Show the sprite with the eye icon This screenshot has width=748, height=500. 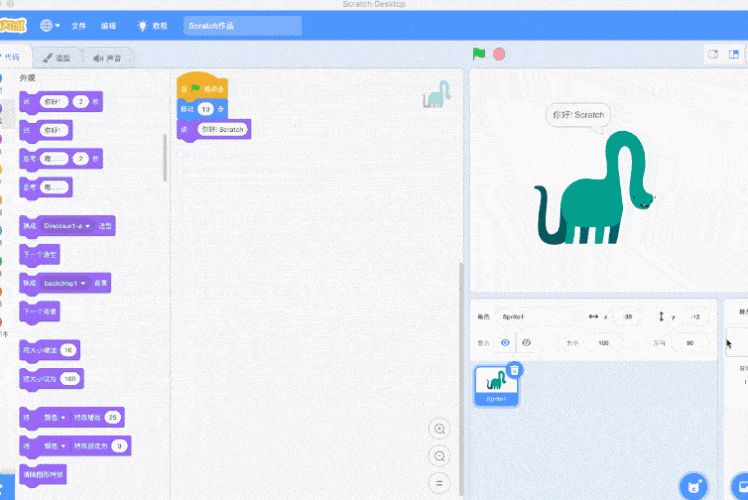505,342
